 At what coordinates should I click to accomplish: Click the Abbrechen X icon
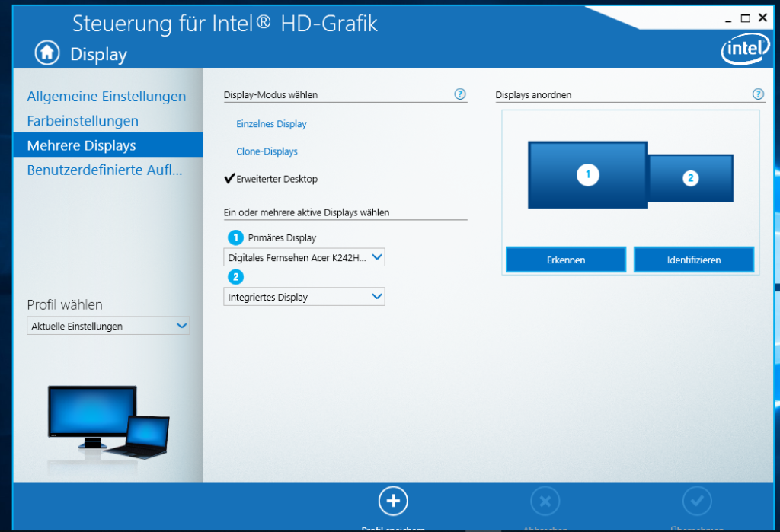[x=545, y=502]
